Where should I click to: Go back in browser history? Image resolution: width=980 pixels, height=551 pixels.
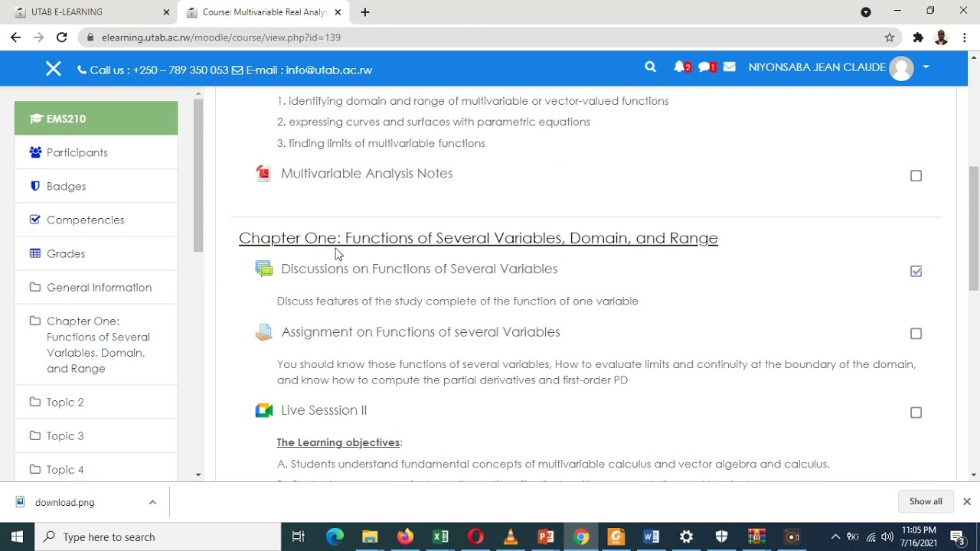(x=16, y=37)
